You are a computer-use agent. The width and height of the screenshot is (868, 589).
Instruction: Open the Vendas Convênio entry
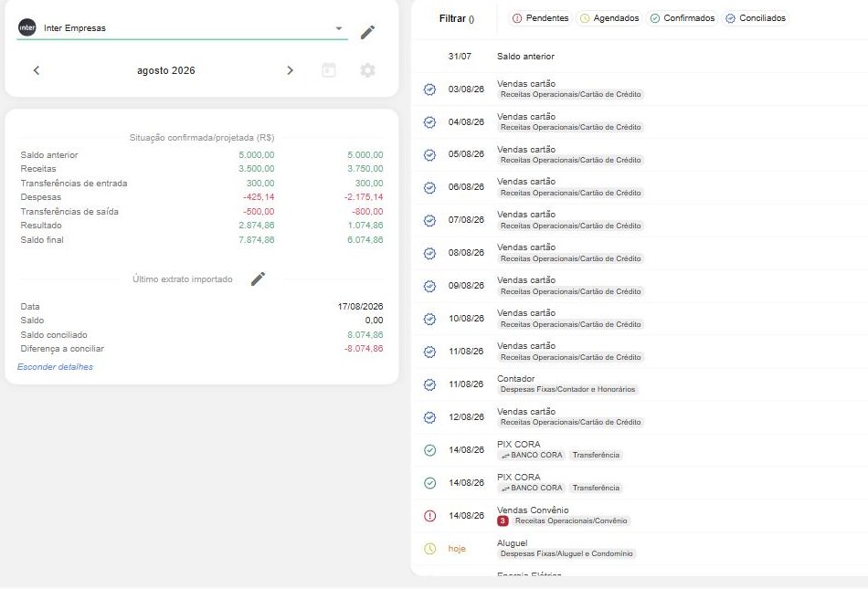click(x=640, y=516)
